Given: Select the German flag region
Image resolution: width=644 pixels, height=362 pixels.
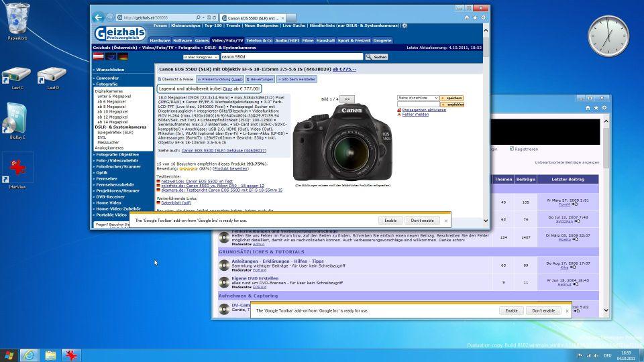Looking at the screenshot, I should tap(123, 56).
